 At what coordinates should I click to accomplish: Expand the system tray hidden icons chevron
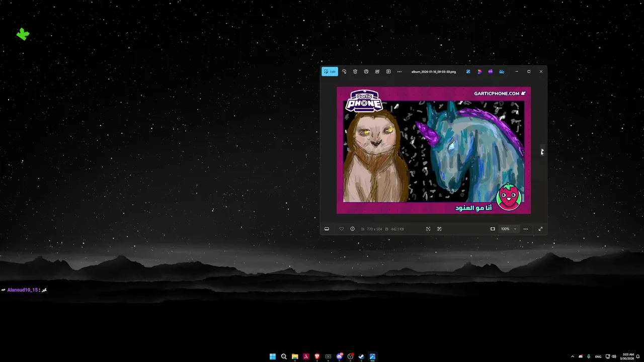(x=573, y=356)
